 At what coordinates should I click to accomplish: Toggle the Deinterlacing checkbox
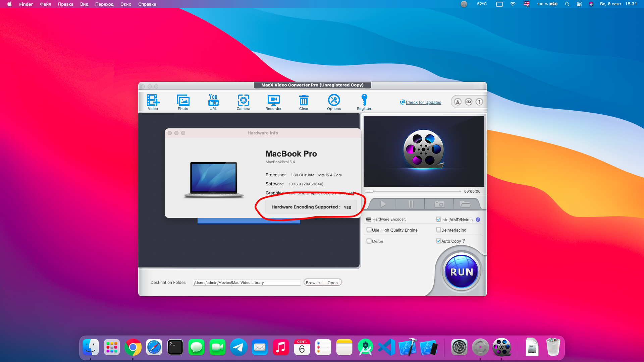point(438,230)
